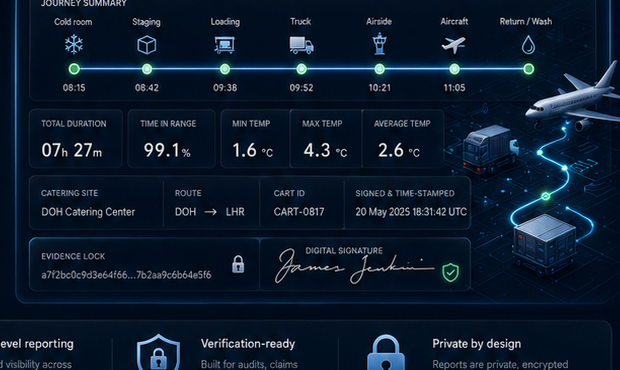This screenshot has width=620, height=370.
Task: Click the Journey Summary heading
Action: coord(83,3)
